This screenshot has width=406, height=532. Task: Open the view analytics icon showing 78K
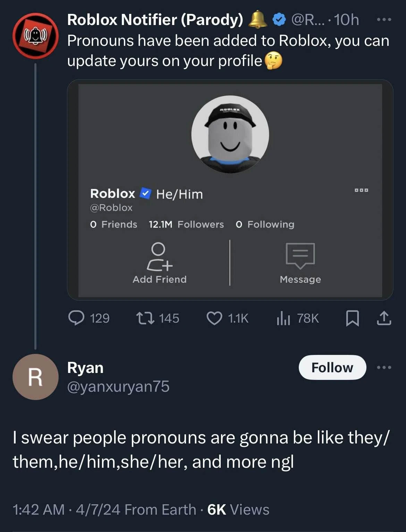285,318
